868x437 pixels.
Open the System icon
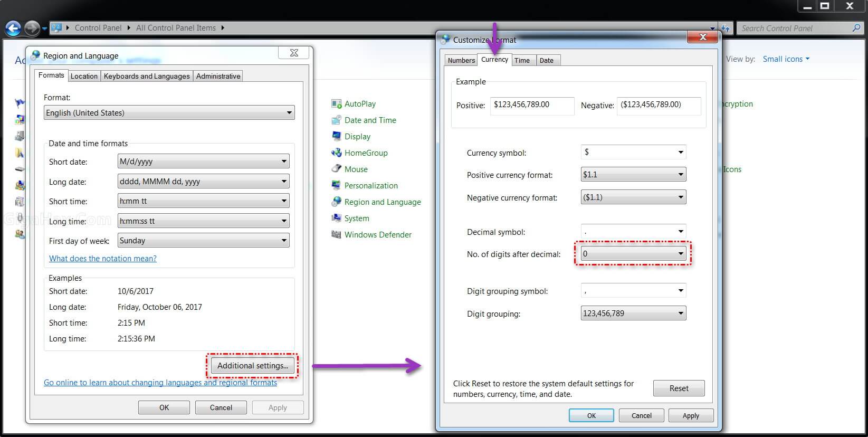pyautogui.click(x=336, y=218)
